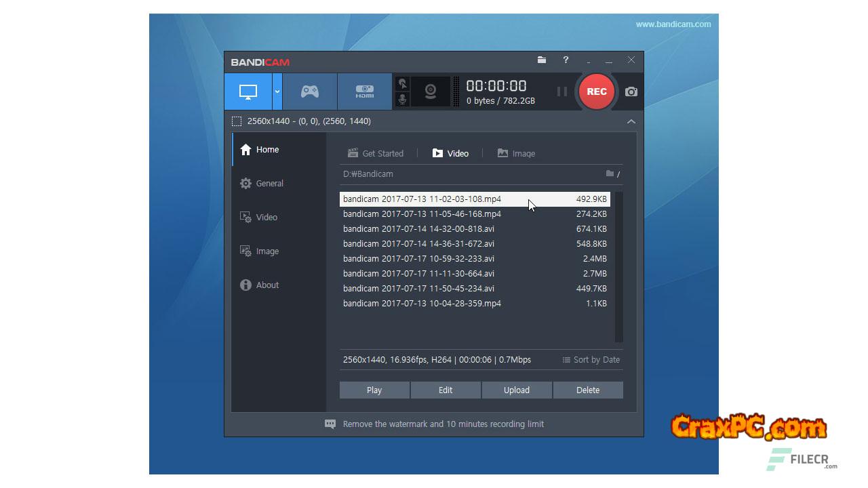The height and width of the screenshot is (488, 868).
Task: Click the pause recording button
Action: coord(562,91)
